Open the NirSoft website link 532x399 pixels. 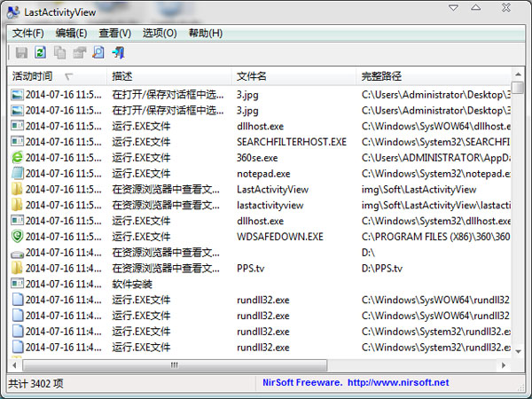(398, 383)
